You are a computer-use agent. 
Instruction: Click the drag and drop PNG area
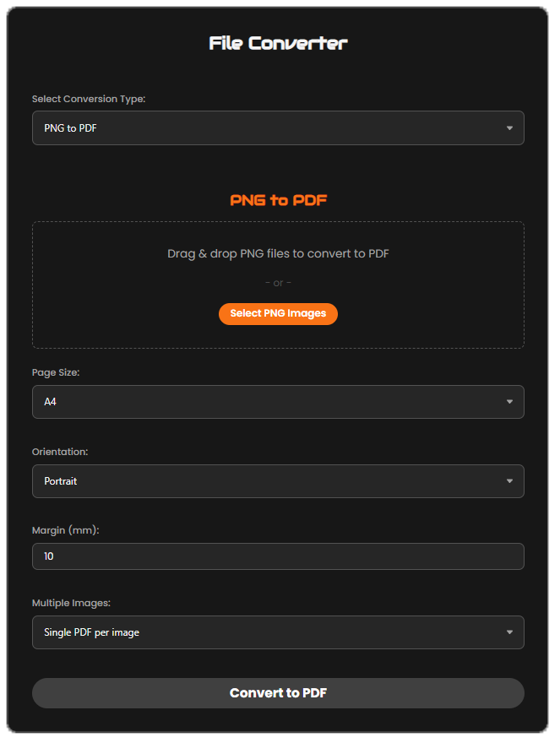pos(278,253)
